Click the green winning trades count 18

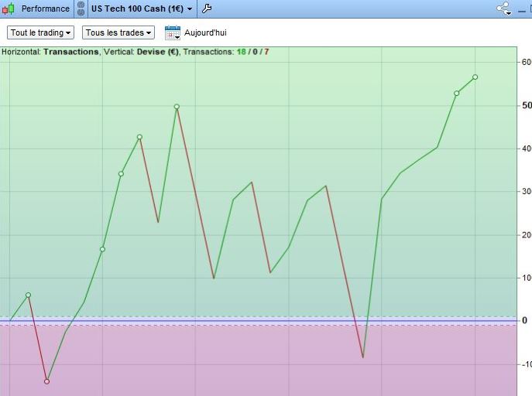point(242,52)
